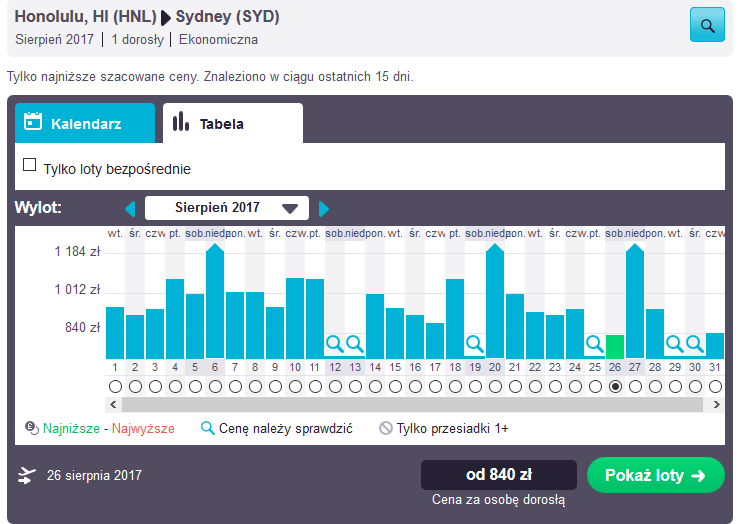Click calendar icon on Kalendarz tab
Screen dimensions: 738x524
[x=33, y=121]
